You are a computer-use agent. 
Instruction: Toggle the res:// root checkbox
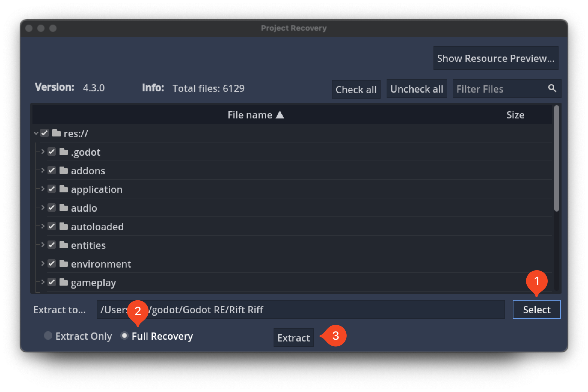point(45,134)
